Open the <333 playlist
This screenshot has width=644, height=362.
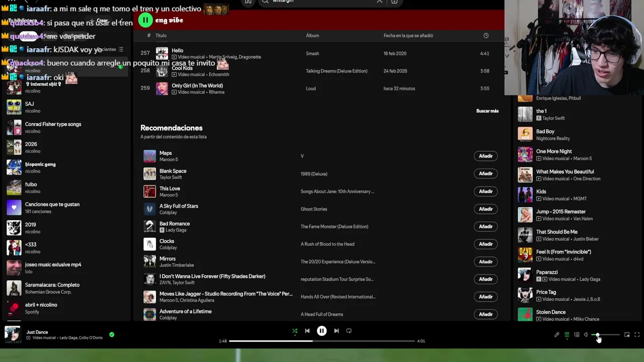click(x=66, y=248)
